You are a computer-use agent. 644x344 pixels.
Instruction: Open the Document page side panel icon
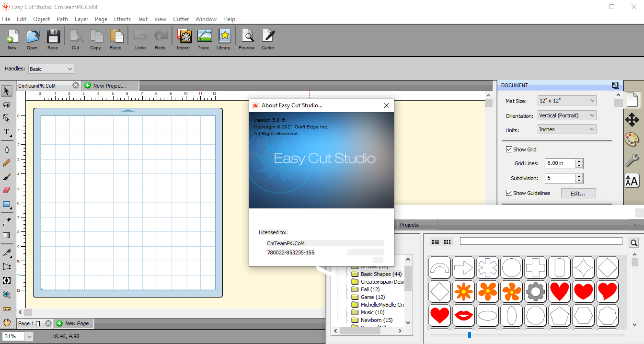point(632,100)
